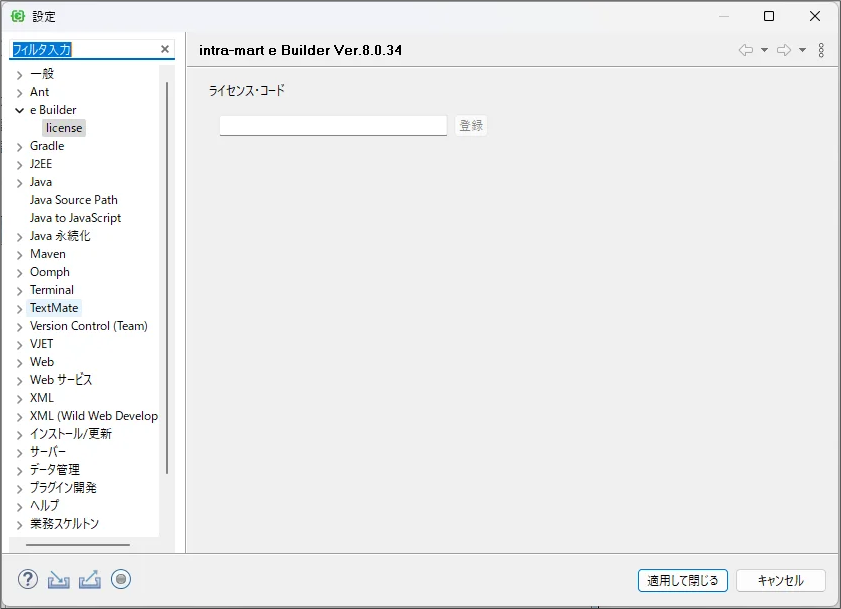Viewport: 841px width, 609px height.
Task: Expand the Web サービス tree node
Action: 19,380
